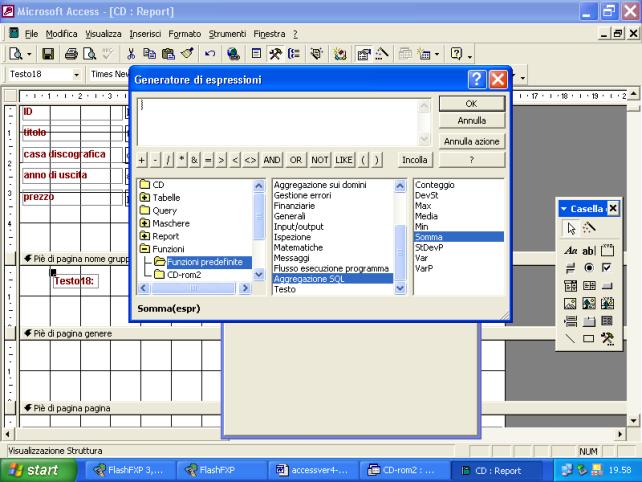Open the Casella toolbox title menu arrow
The image size is (642, 482).
(x=564, y=209)
